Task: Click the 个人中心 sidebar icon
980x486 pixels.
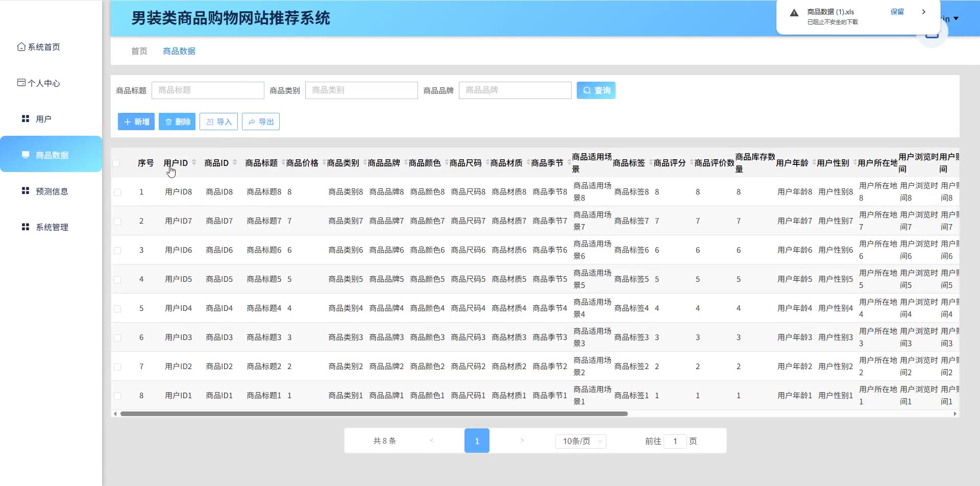Action: (21, 83)
